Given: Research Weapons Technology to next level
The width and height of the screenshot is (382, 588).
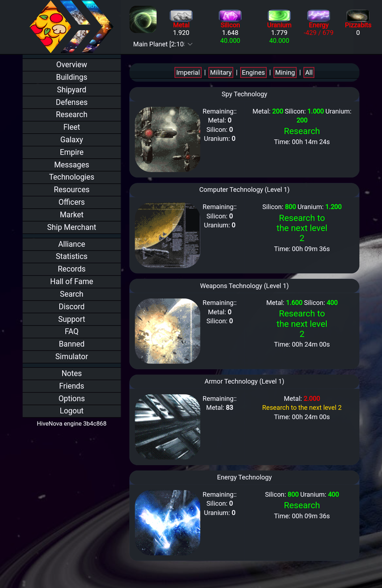Looking at the screenshot, I should [x=302, y=324].
